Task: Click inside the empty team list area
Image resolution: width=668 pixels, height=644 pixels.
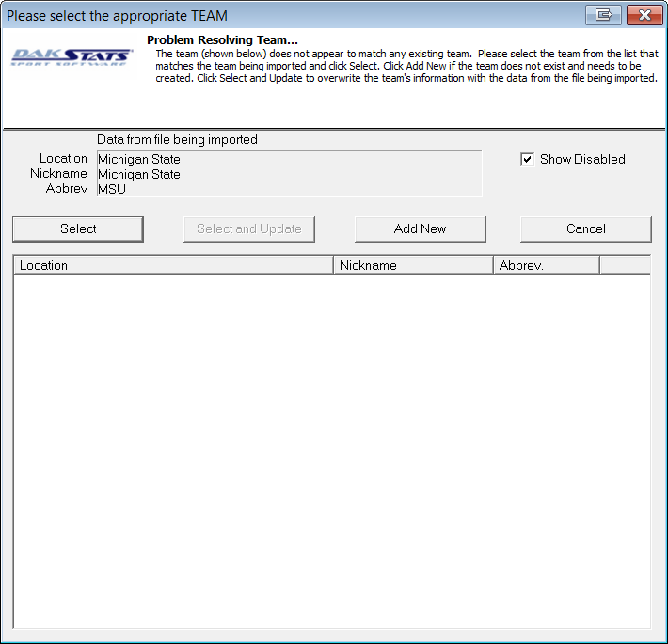Action: click(x=331, y=449)
